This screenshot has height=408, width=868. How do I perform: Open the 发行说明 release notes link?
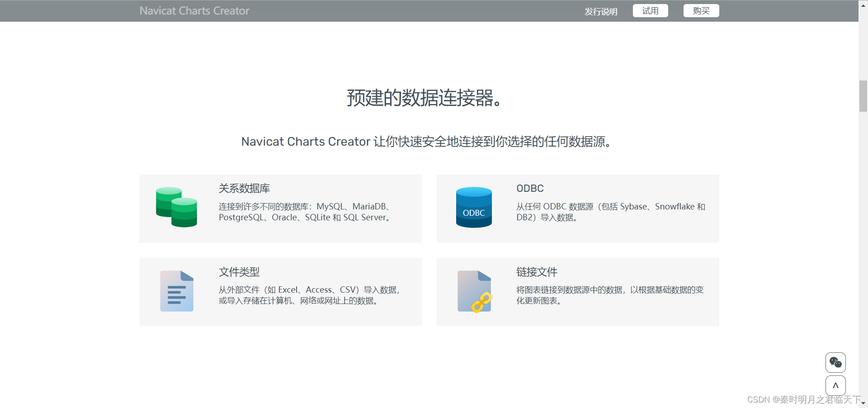pos(601,11)
